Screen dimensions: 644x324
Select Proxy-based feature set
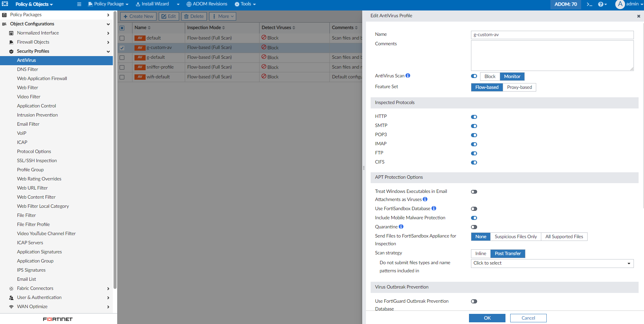(519, 87)
